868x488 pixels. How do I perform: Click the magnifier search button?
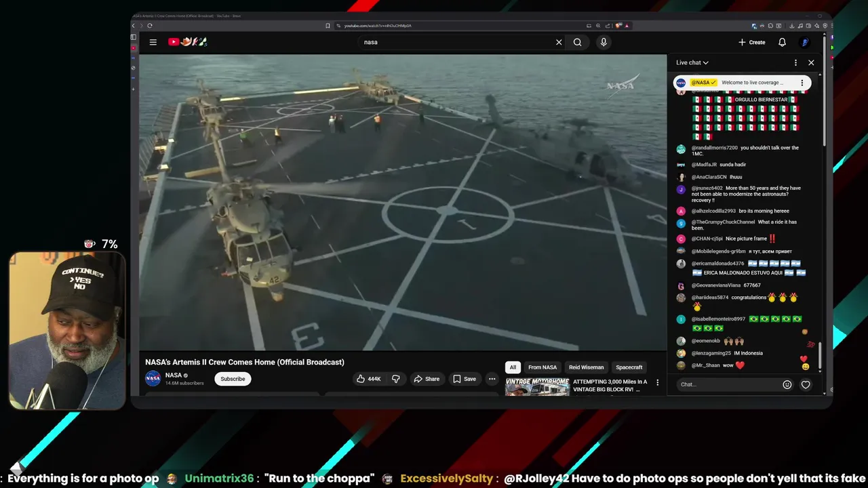tap(578, 42)
